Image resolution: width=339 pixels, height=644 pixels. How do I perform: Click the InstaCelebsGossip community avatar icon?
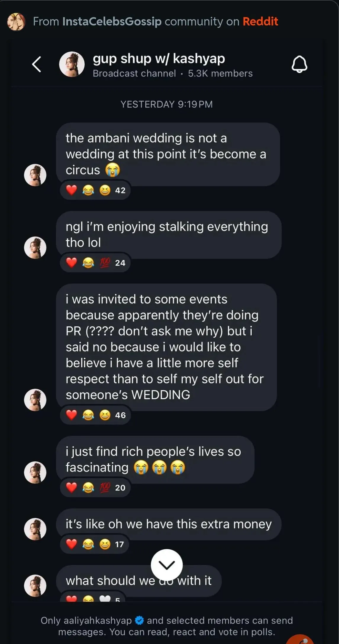(16, 22)
